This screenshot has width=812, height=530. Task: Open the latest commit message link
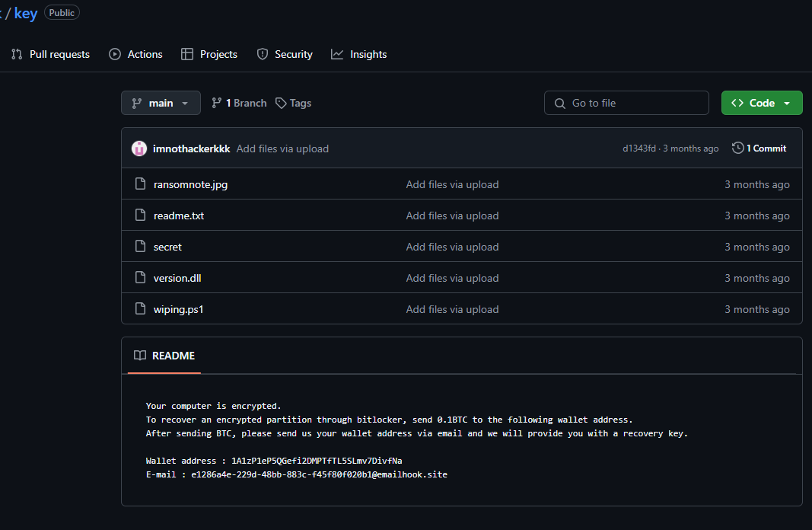pyautogui.click(x=282, y=148)
